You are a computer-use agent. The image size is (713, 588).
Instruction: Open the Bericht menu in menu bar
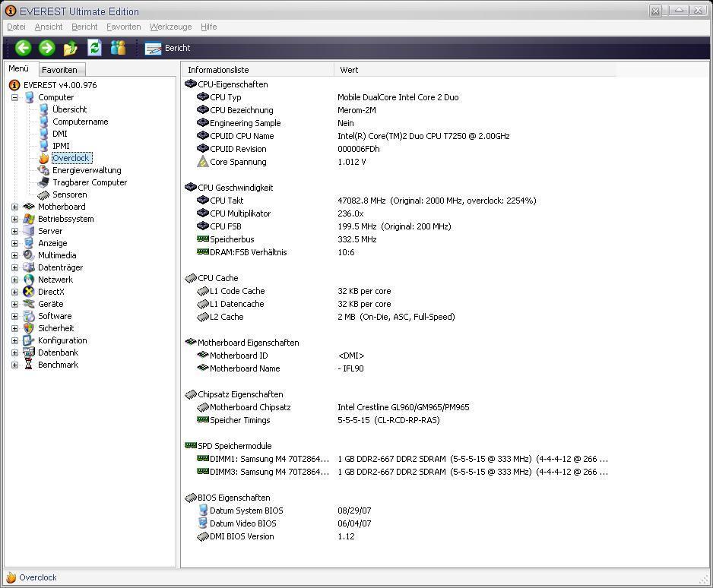pos(84,27)
